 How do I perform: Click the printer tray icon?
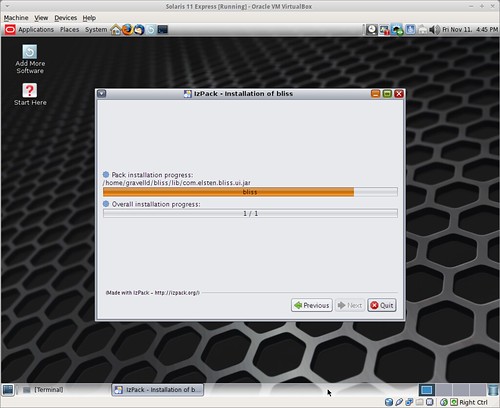pyautogui.click(x=422, y=30)
